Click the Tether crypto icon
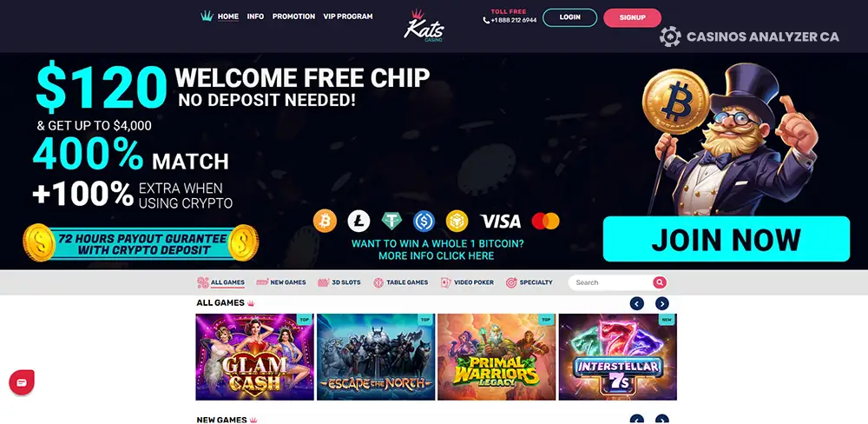868x424 pixels. click(x=391, y=222)
